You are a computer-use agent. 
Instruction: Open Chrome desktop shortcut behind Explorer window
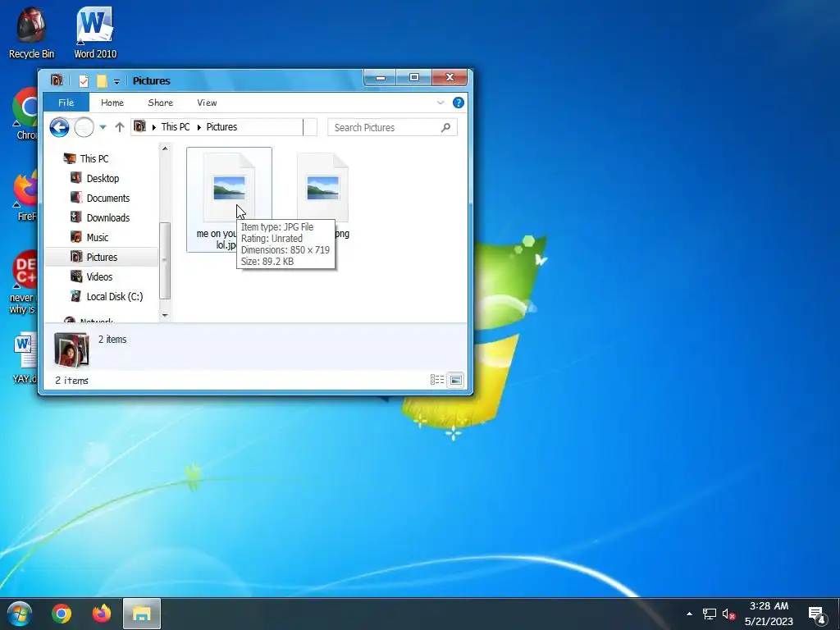[25, 113]
